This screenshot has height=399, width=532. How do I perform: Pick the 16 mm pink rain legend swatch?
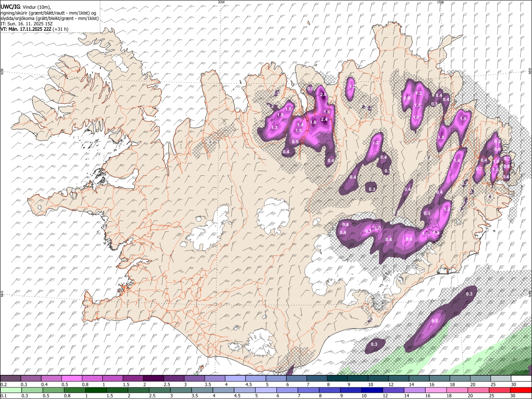(435, 390)
